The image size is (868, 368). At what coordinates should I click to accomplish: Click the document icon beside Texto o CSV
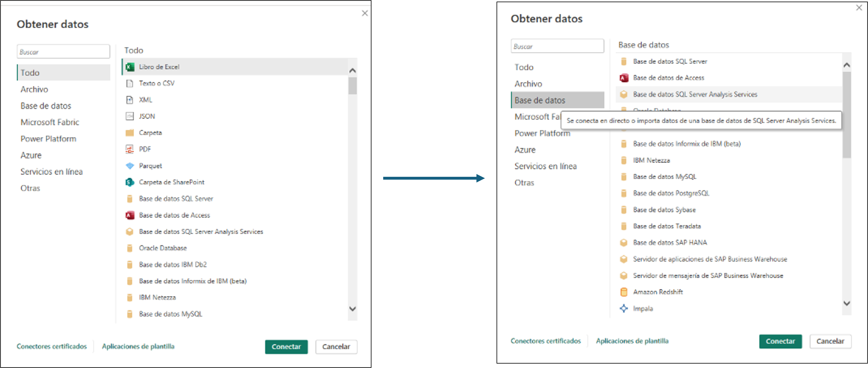(x=130, y=84)
